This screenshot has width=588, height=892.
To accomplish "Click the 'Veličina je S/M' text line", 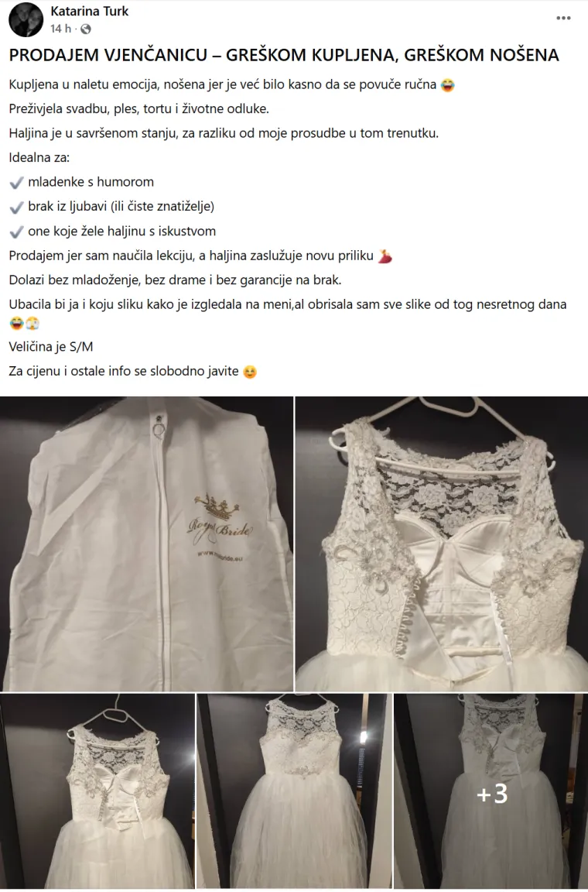I will (x=51, y=346).
